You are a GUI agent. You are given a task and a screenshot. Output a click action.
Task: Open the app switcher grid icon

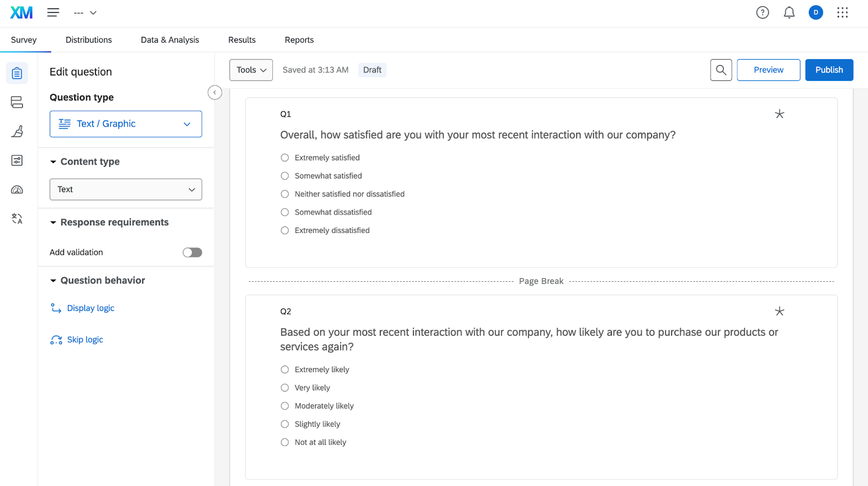click(842, 12)
